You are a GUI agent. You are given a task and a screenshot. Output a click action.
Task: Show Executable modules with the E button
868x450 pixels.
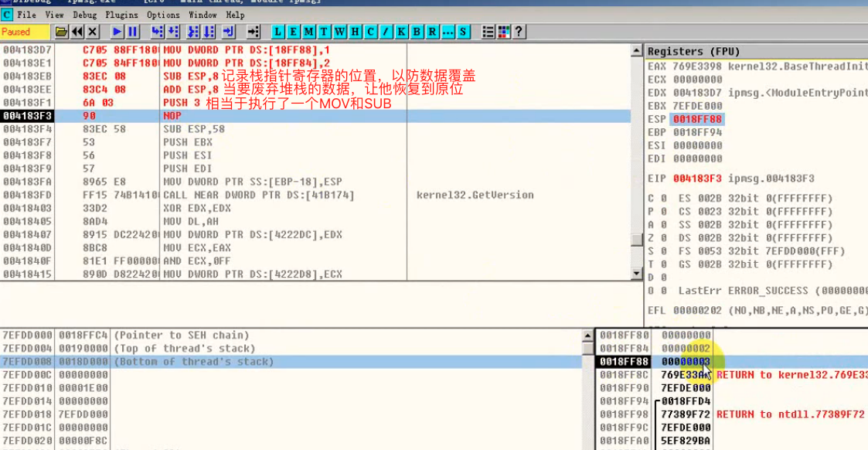(x=294, y=32)
